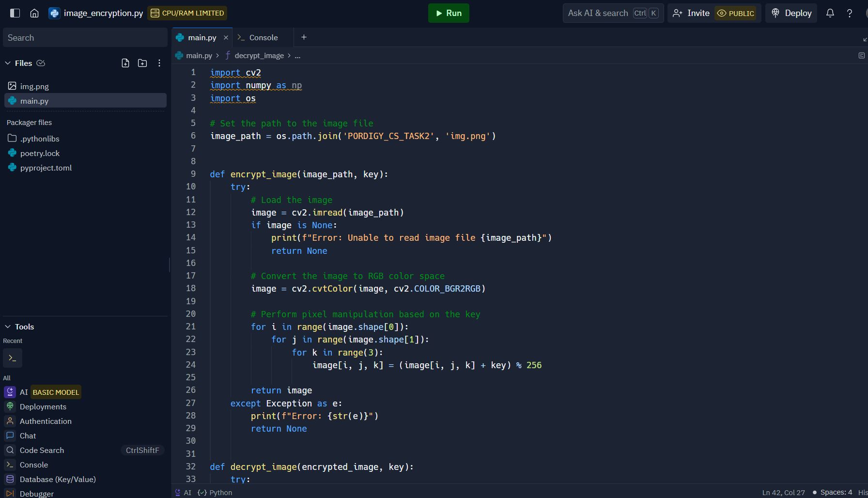Open notifications via the bell icon
Image resolution: width=868 pixels, height=498 pixels.
point(830,13)
